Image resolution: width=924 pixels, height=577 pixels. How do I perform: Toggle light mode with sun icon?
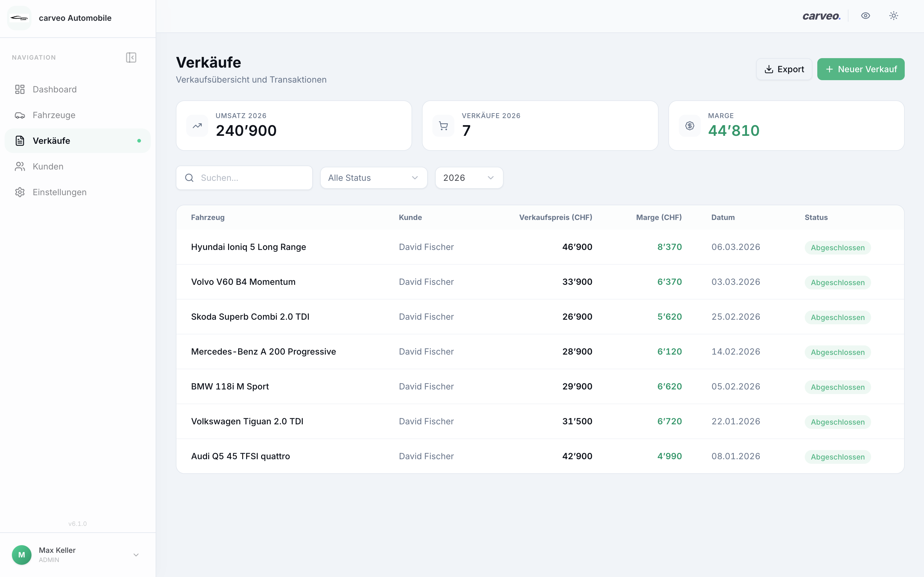(x=893, y=16)
